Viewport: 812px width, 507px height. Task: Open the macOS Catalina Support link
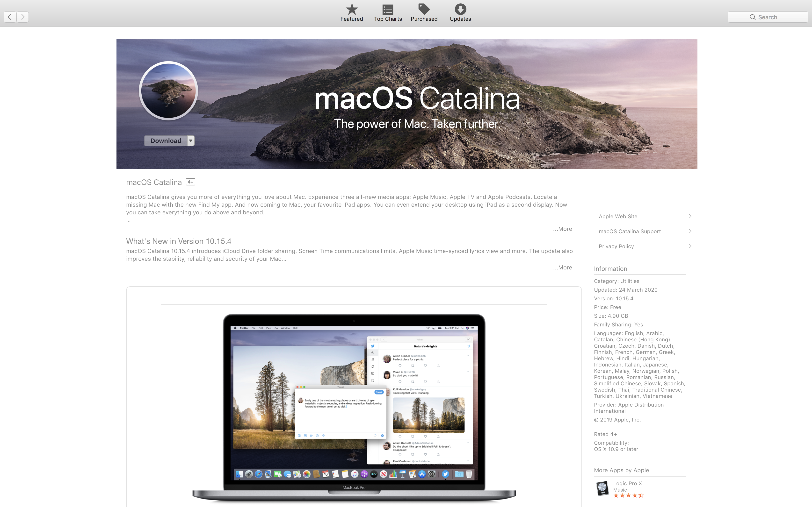[x=630, y=231]
